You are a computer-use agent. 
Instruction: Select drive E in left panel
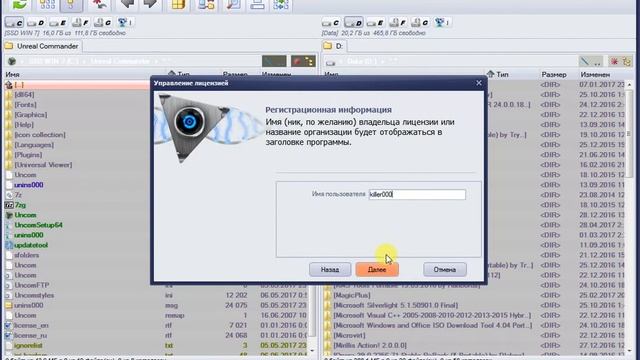click(58, 22)
